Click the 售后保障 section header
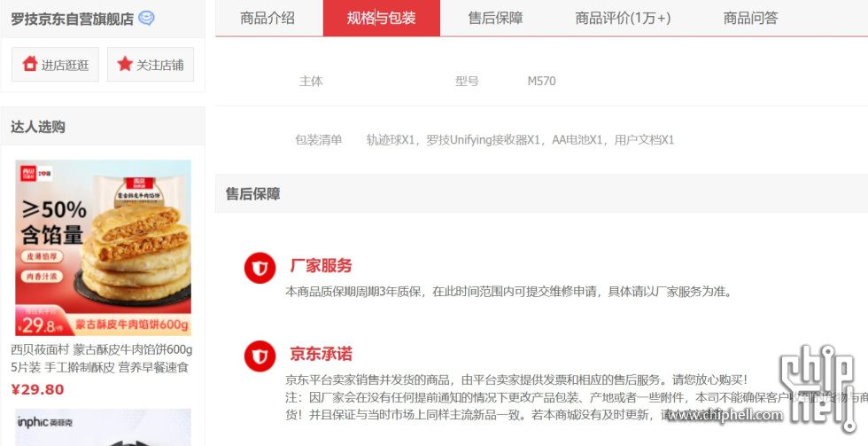 [541, 193]
